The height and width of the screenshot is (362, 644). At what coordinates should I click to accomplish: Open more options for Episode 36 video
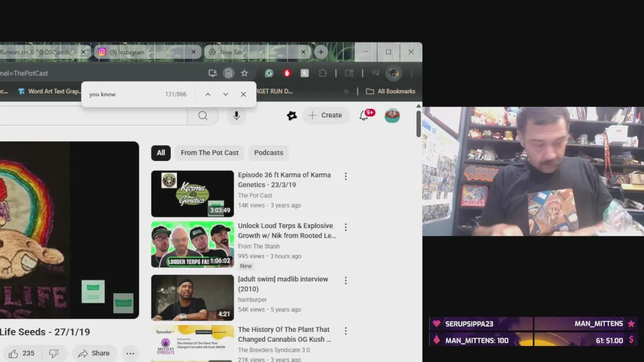346,176
